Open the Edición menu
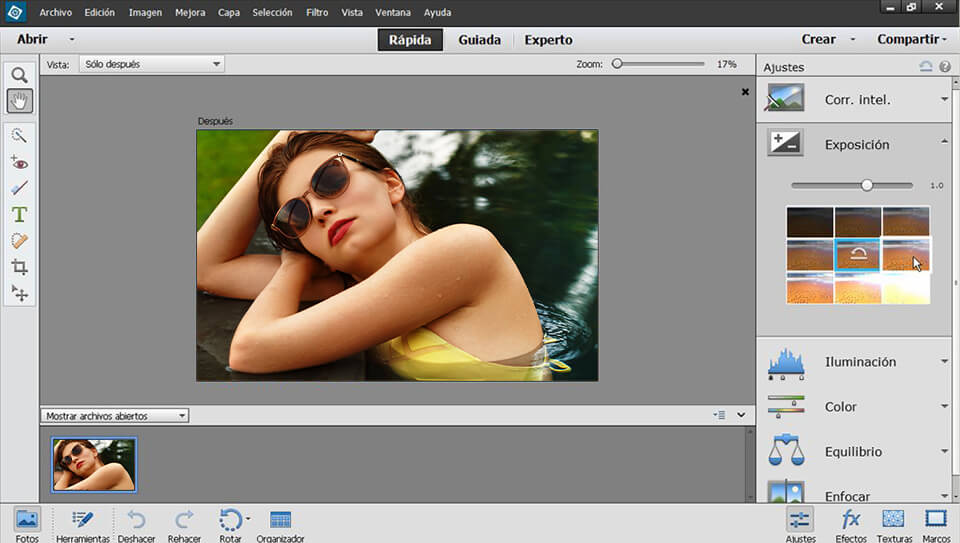 coord(100,12)
